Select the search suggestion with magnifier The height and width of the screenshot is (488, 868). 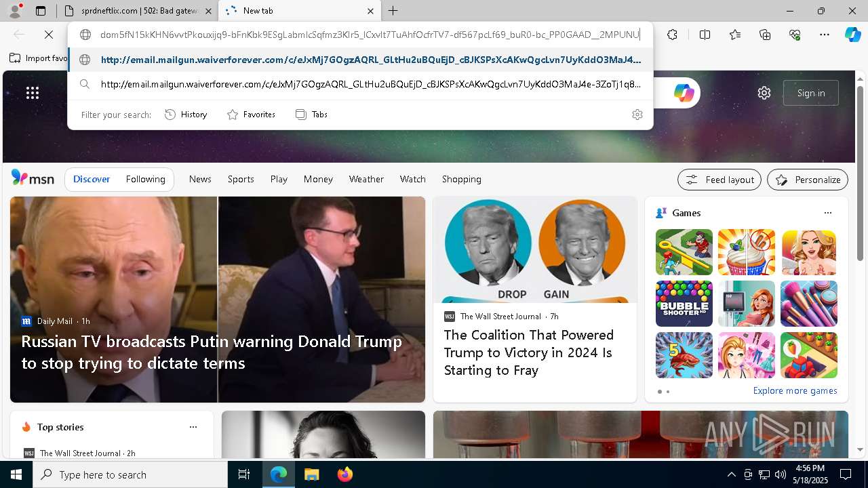coord(360,85)
